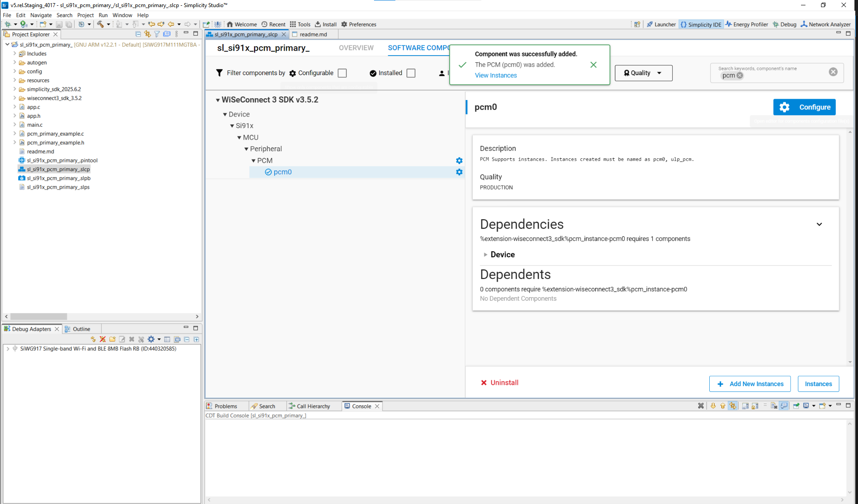This screenshot has width=858, height=504.
Task: Enable the Installed filter checkbox
Action: point(411,73)
